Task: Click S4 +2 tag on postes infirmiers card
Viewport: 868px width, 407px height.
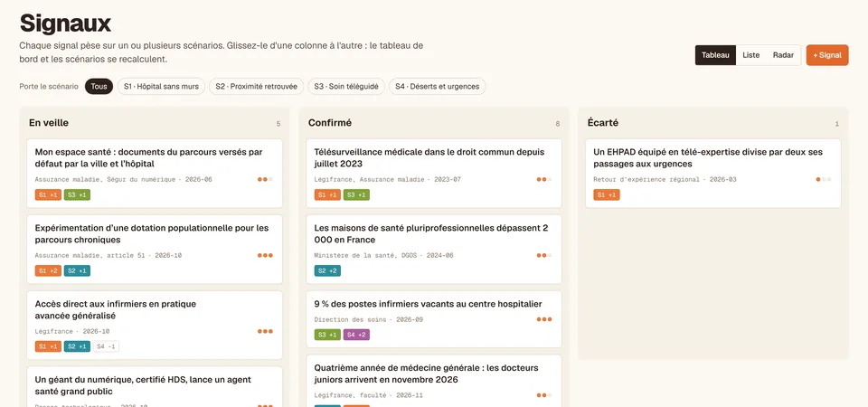Action: click(x=356, y=335)
